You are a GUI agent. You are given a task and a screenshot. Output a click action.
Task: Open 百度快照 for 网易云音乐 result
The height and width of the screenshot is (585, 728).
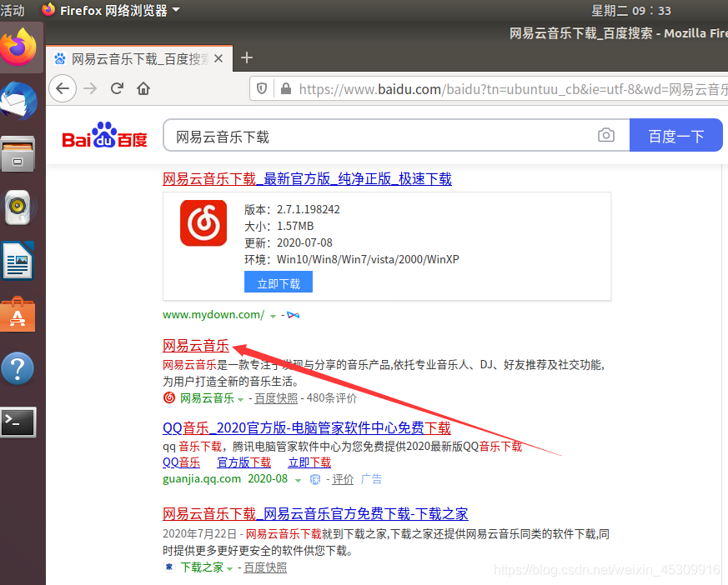[x=276, y=398]
